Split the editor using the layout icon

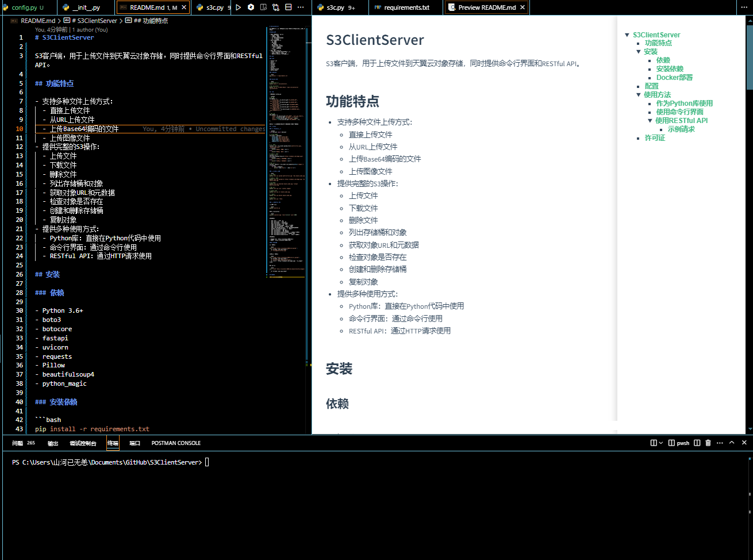[x=289, y=7]
